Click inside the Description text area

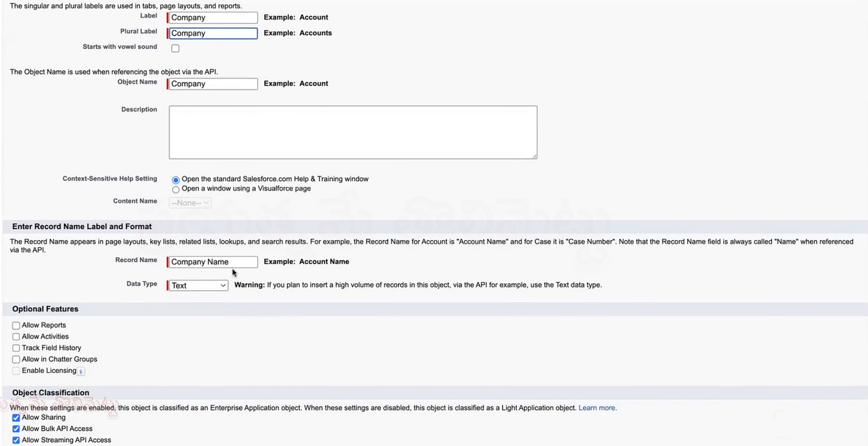pyautogui.click(x=353, y=132)
